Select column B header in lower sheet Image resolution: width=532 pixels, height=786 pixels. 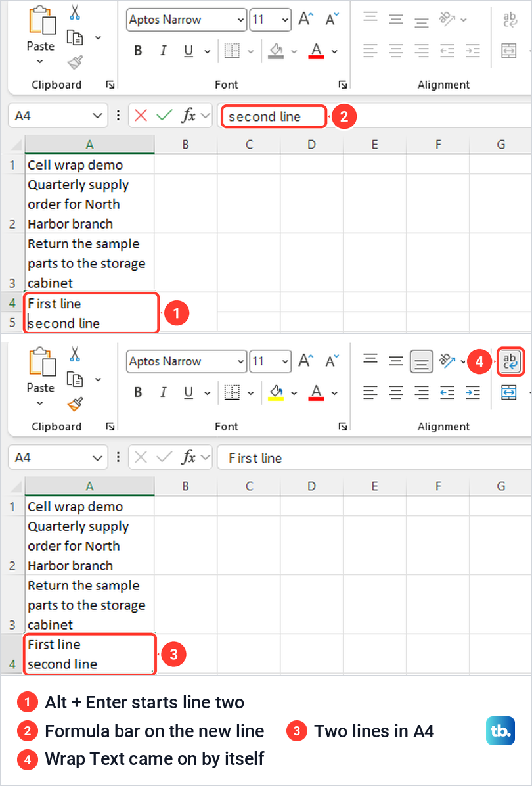(x=185, y=486)
